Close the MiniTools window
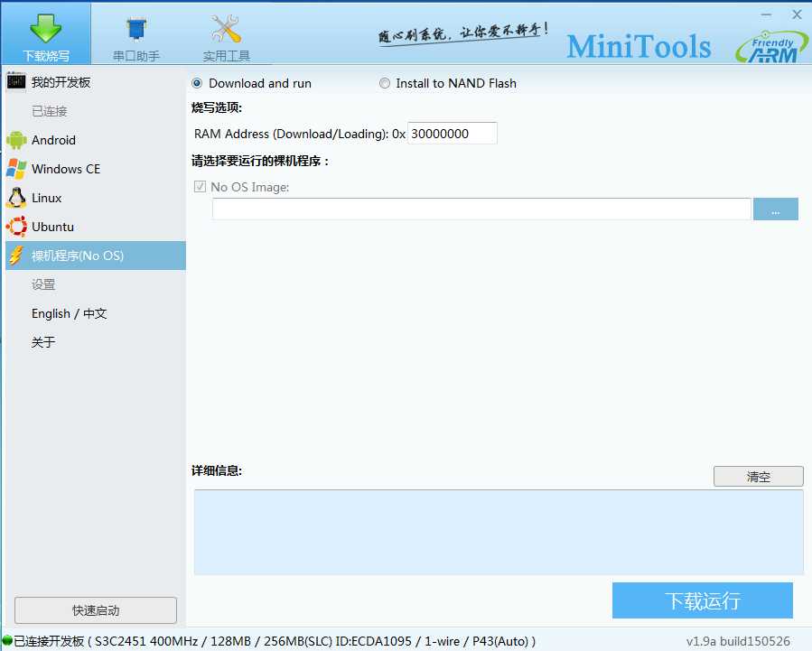Viewport: 812px width, 651px height. [797, 14]
